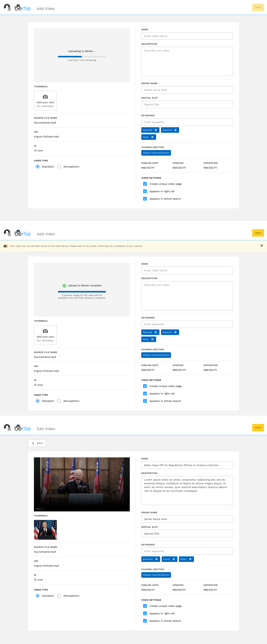
Task: Click Special Slot field on uploading screen
Action: pos(187,104)
